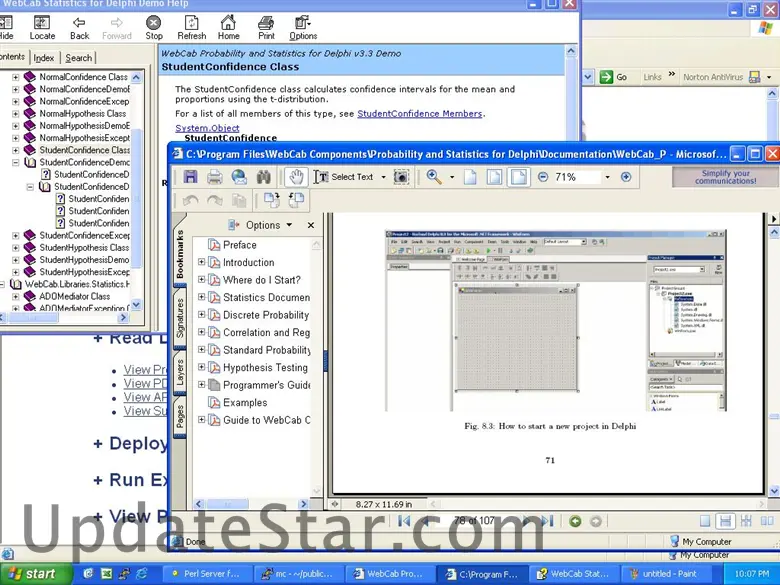Expand the Hypothesis Testing bookmark
The height and width of the screenshot is (585, 780).
(x=201, y=367)
